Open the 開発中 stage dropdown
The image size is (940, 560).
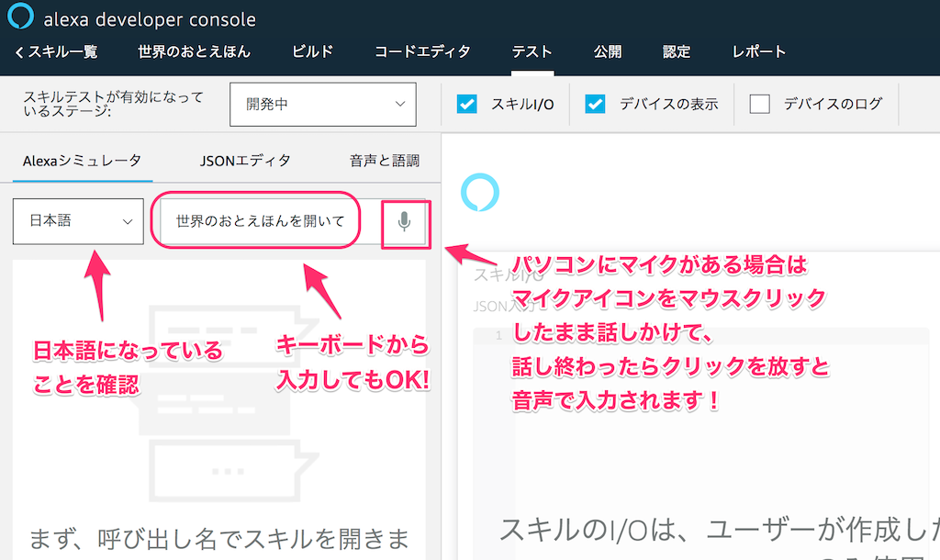[322, 105]
